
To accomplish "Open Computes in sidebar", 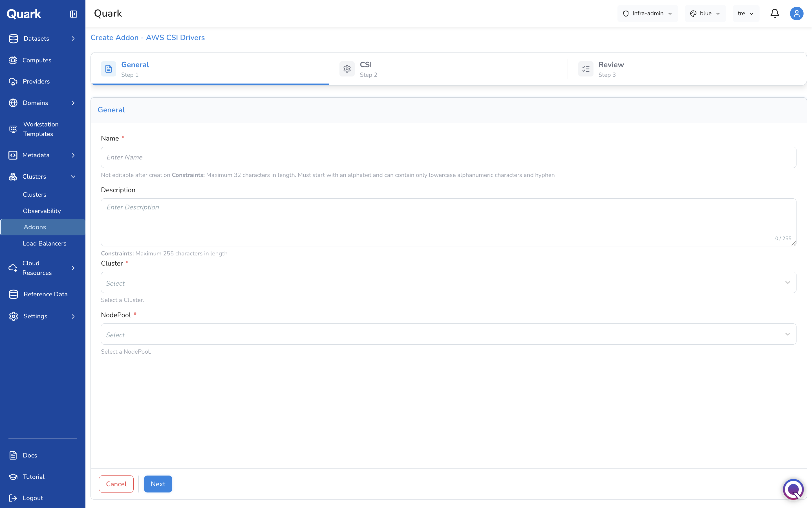I will point(37,60).
